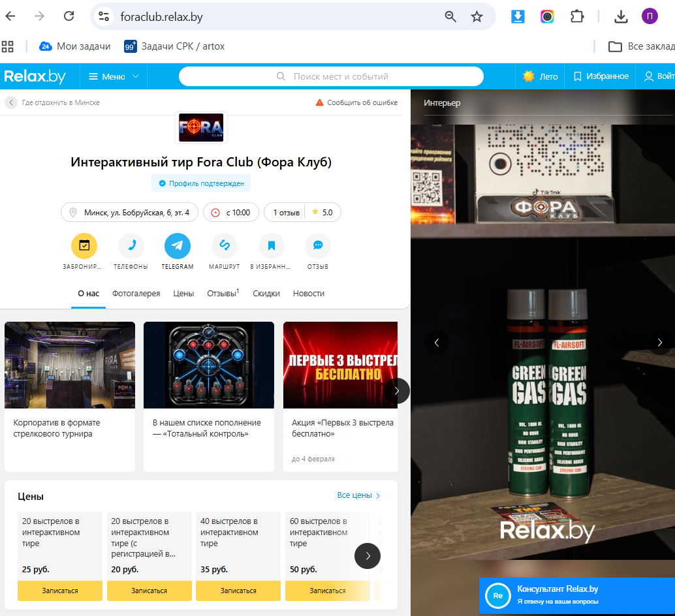Go forward with the browser forward arrow

coord(39,16)
